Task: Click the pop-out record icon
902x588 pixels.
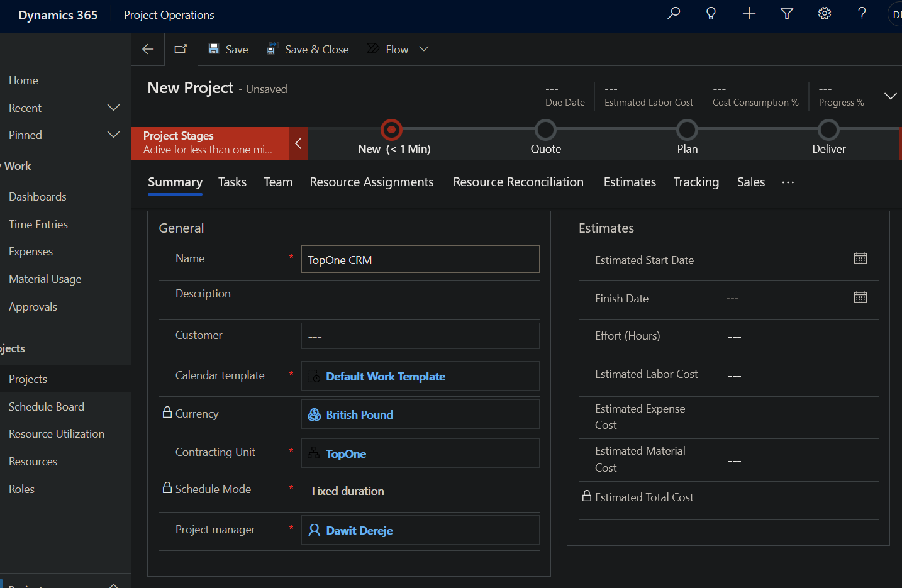Action: [181, 48]
